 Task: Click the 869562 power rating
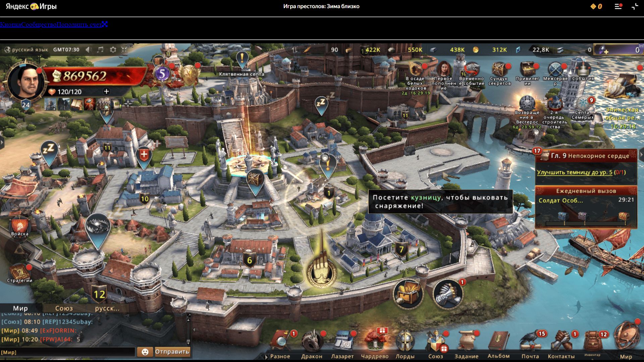85,76
